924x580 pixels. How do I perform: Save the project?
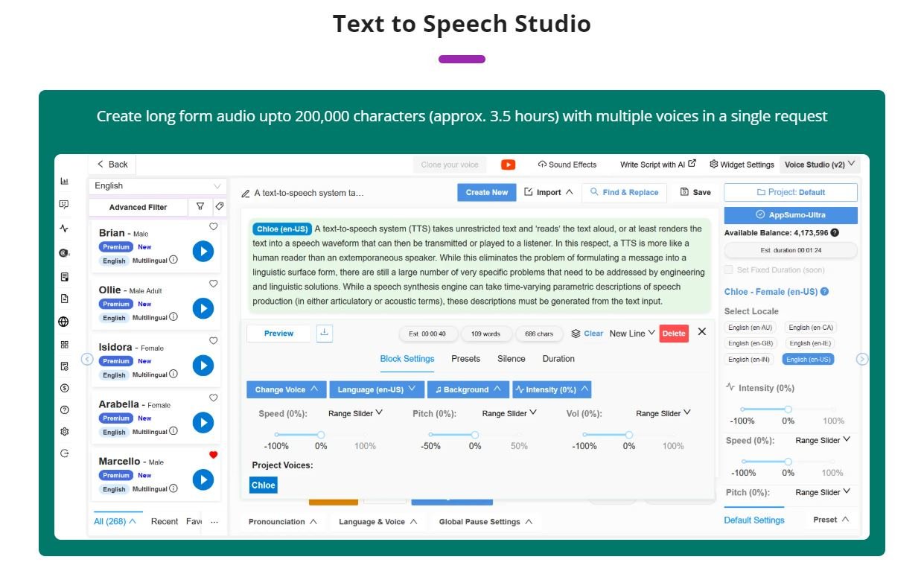click(x=695, y=192)
